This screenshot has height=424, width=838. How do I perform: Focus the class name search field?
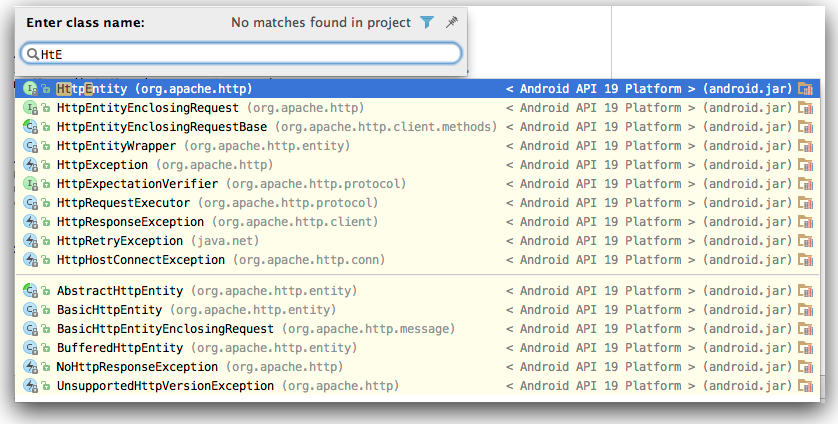click(240, 54)
